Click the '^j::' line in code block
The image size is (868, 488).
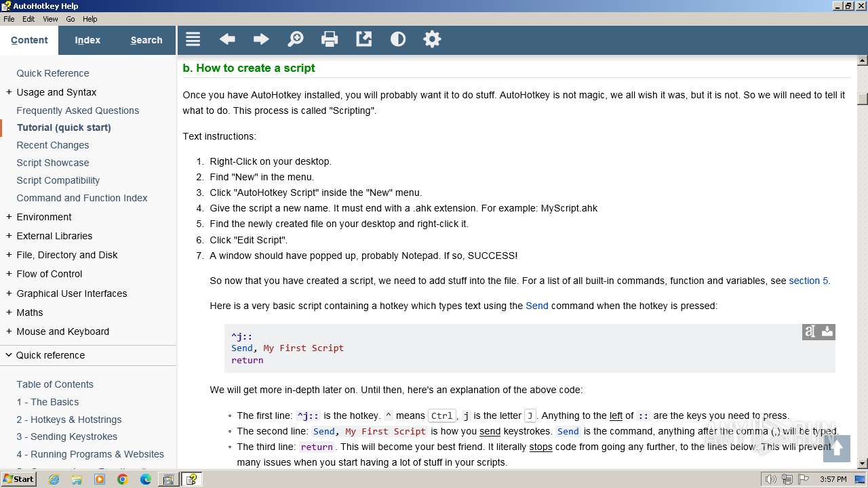point(241,335)
